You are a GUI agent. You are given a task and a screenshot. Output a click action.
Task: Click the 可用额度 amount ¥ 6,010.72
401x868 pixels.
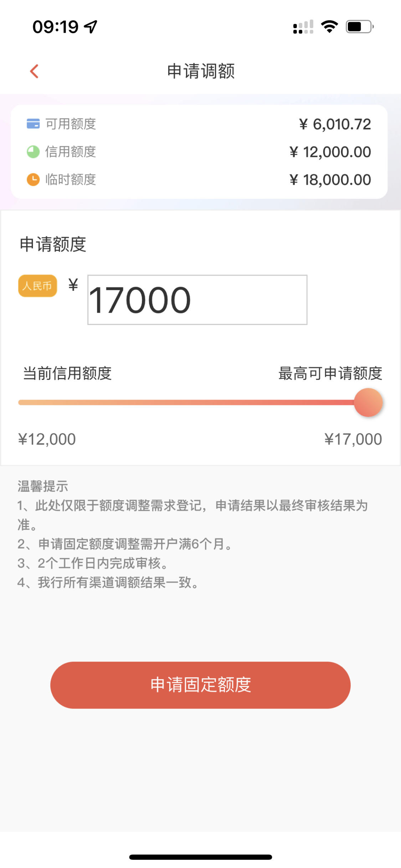[335, 124]
